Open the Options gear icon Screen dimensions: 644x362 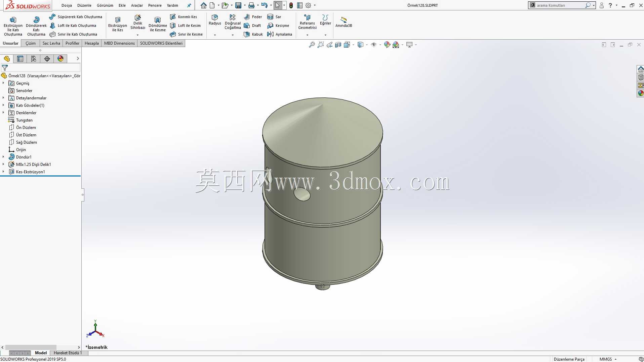pos(308,5)
